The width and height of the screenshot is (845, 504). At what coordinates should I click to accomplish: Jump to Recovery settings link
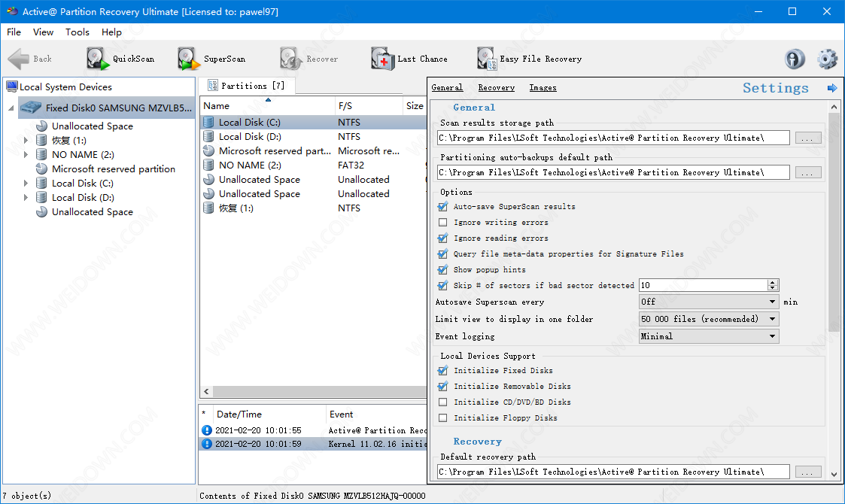pos(497,88)
